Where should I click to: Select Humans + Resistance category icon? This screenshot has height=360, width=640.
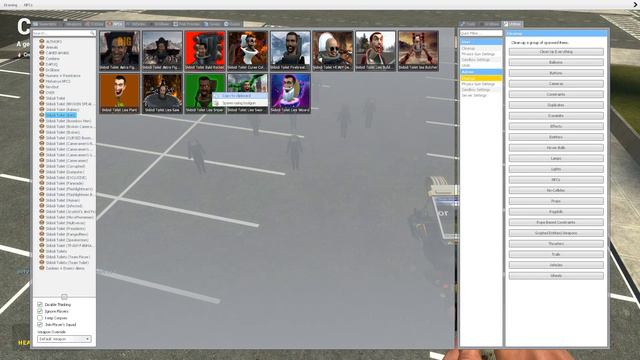[x=42, y=76]
